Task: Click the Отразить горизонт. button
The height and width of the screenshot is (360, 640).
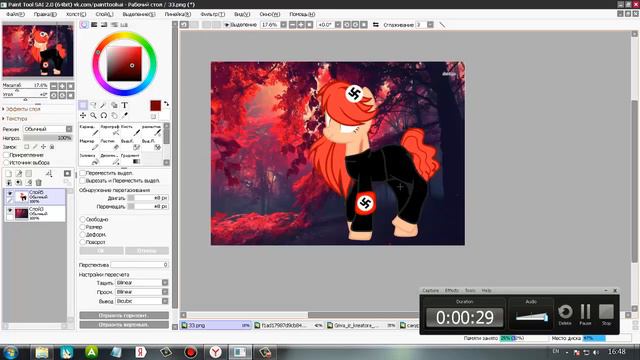Action: 124,316
